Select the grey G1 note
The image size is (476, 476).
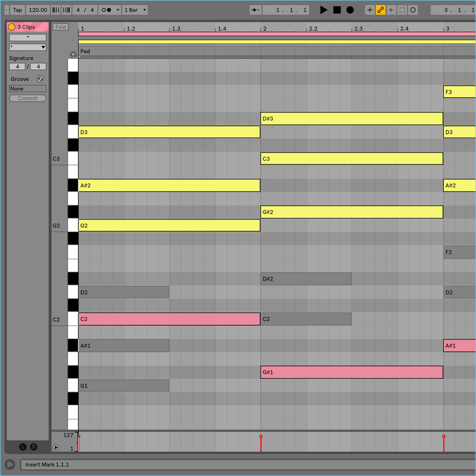pyautogui.click(x=124, y=385)
